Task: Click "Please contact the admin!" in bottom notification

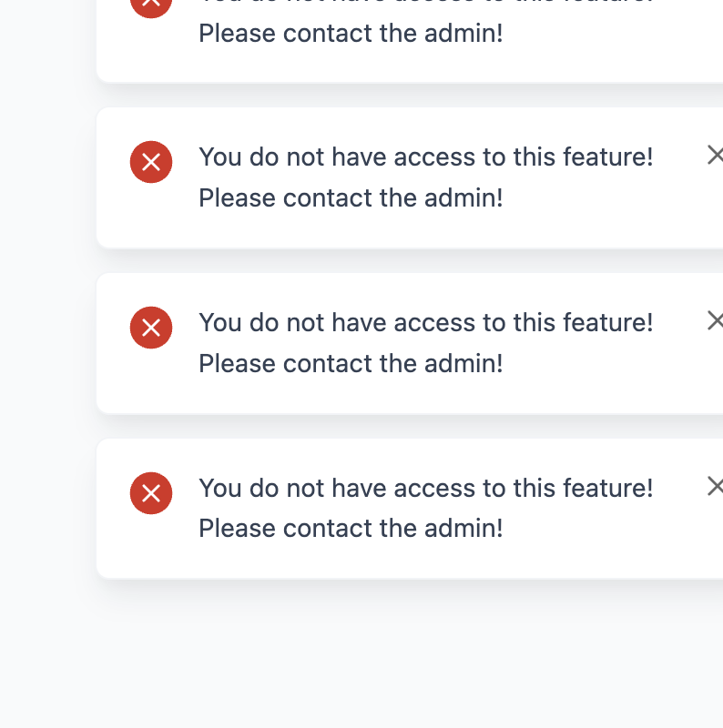Action: pyautogui.click(x=351, y=529)
